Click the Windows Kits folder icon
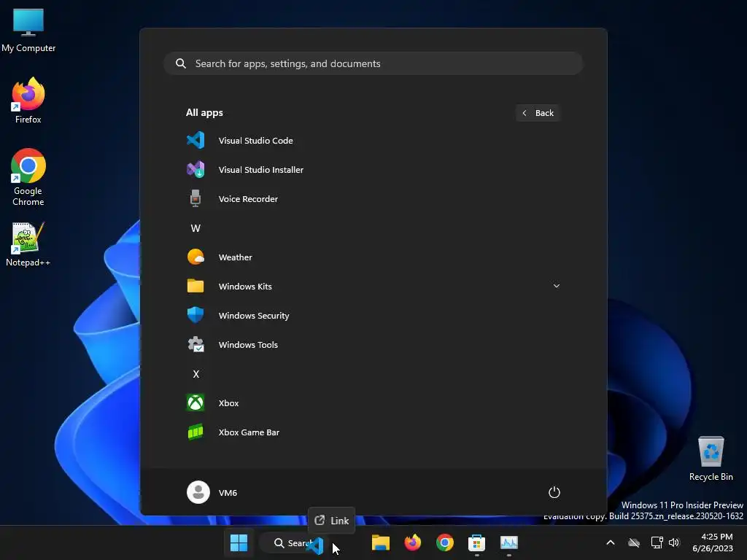The image size is (747, 560). tap(196, 286)
